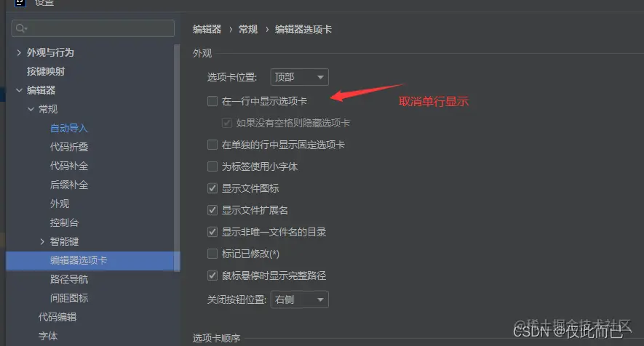Select 自动导入 in settings tree
644x346 pixels.
coord(69,128)
